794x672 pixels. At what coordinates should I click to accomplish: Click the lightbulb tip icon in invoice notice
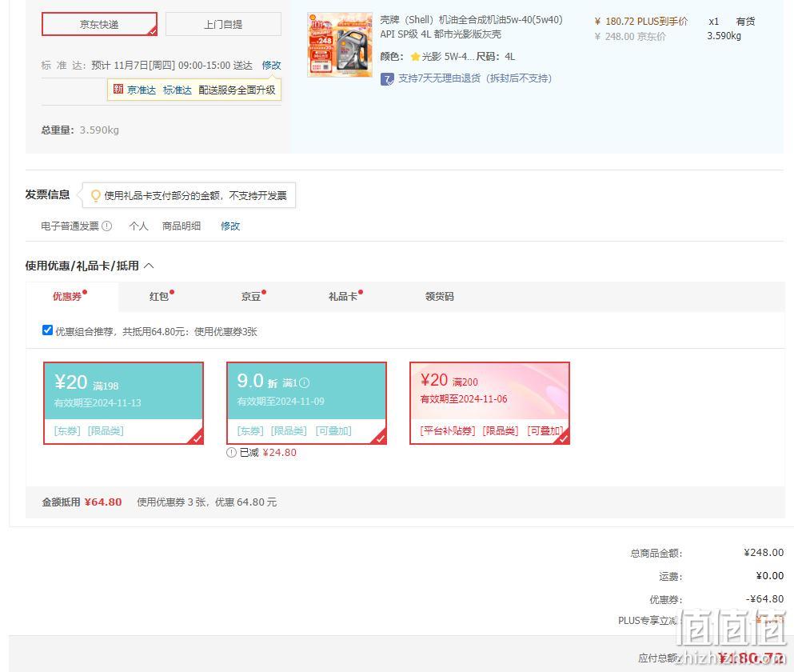click(95, 196)
